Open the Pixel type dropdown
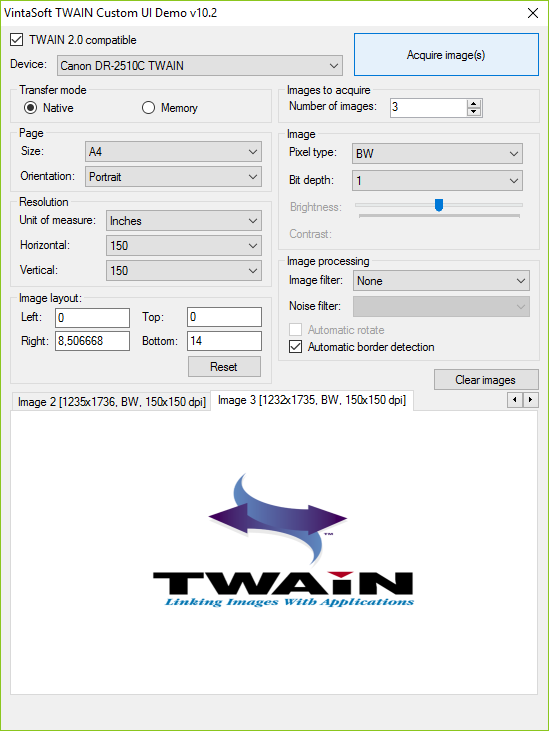The height and width of the screenshot is (731, 549). (x=437, y=153)
